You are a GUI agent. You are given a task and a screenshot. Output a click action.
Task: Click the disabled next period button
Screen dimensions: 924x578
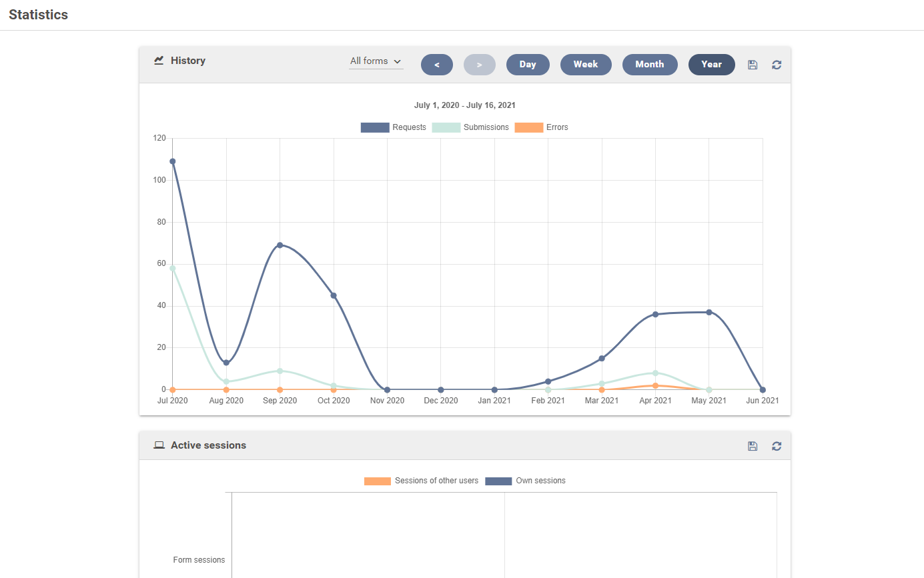480,65
